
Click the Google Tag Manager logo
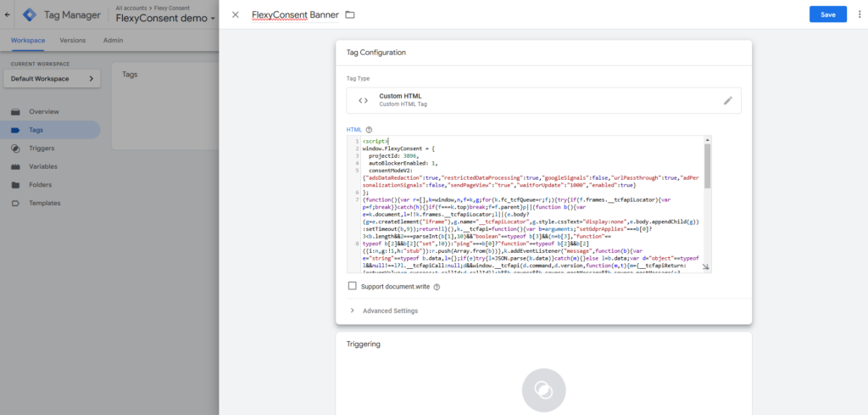point(30,14)
